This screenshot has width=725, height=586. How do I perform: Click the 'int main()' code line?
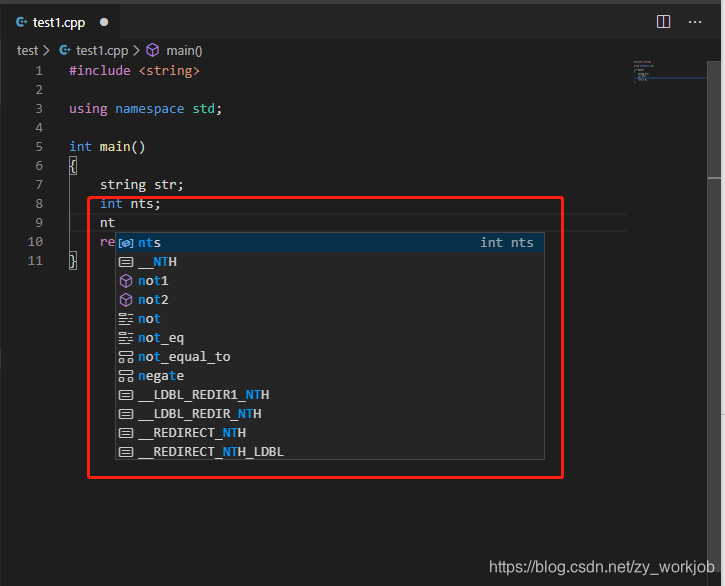(107, 147)
